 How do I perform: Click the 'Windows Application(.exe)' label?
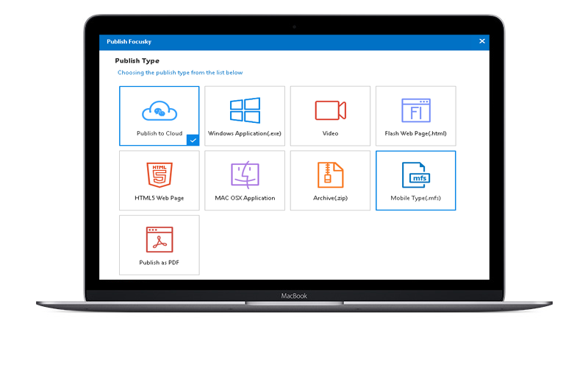[245, 133]
